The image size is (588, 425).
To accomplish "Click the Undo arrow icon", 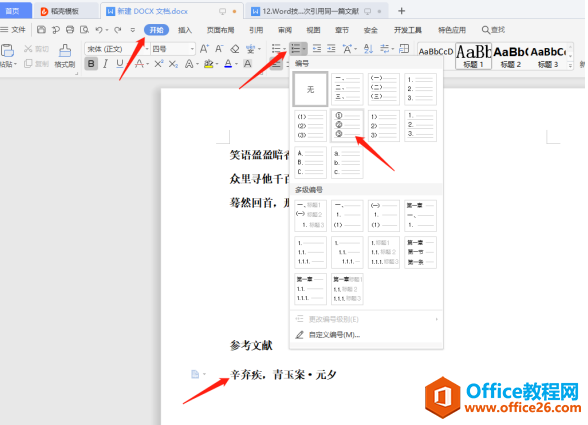I will pyautogui.click(x=99, y=30).
